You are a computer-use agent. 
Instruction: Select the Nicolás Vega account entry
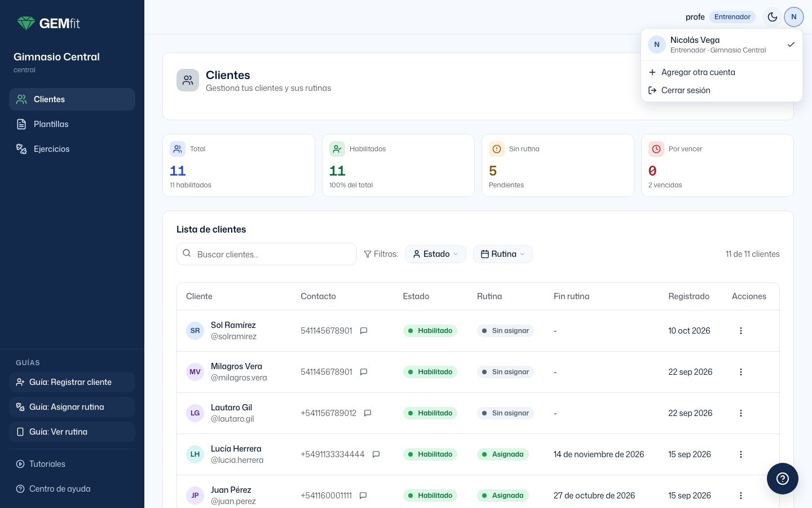click(722, 45)
